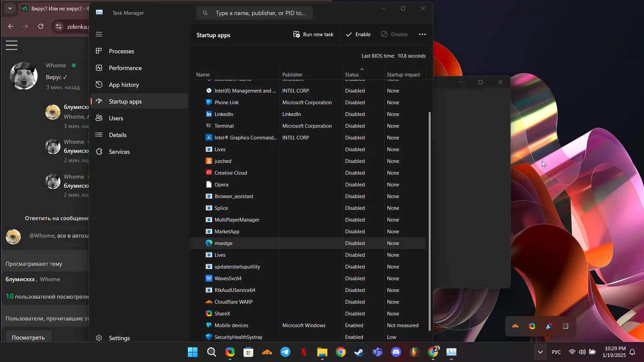Select the Browser_assistant row
The image size is (644, 362).
[x=308, y=196]
